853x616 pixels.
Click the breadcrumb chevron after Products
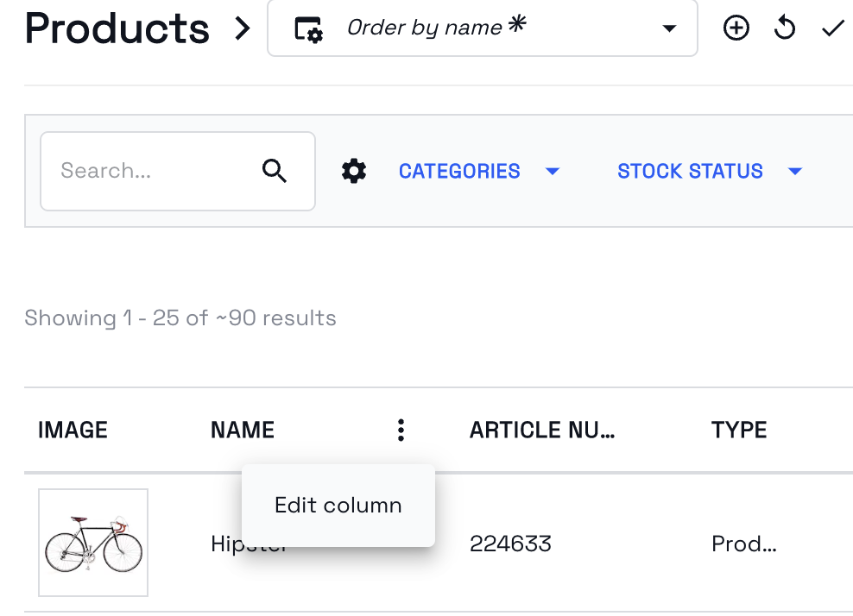[x=243, y=28]
